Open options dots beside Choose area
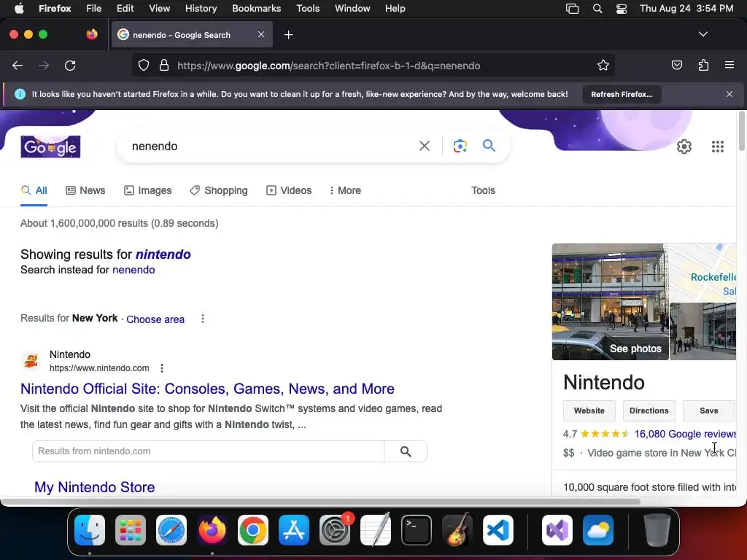The height and width of the screenshot is (560, 747). pyautogui.click(x=203, y=319)
